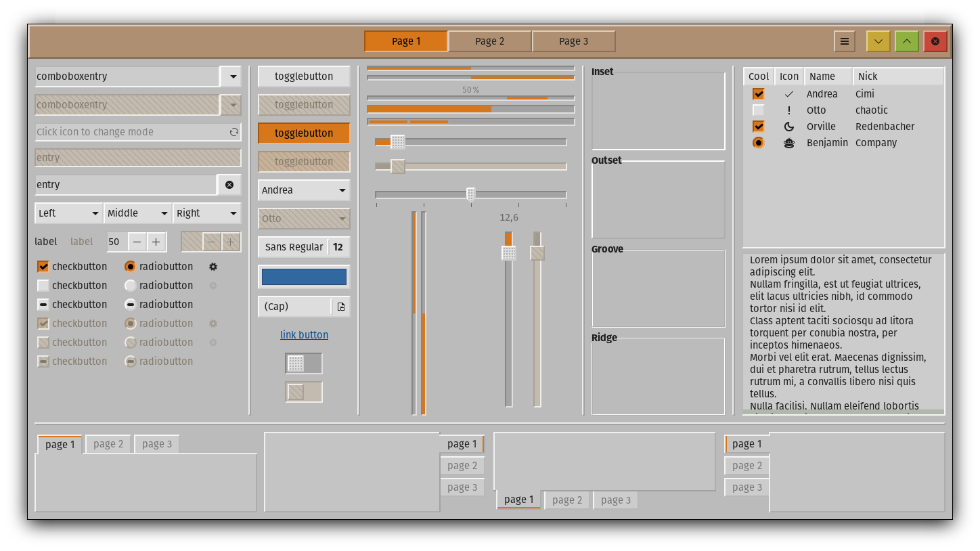Image resolution: width=980 pixels, height=551 pixels.
Task: Select the Redenbacher nick cell
Action: [885, 127]
